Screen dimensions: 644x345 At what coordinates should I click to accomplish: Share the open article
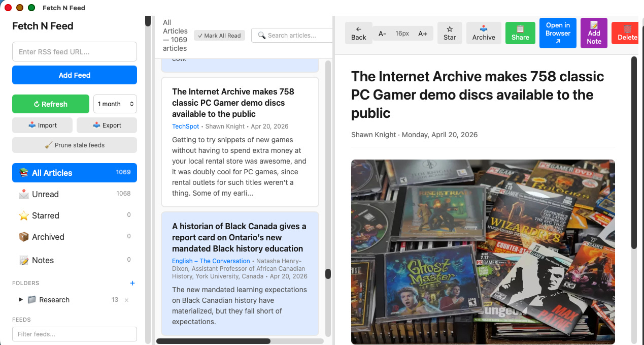520,33
